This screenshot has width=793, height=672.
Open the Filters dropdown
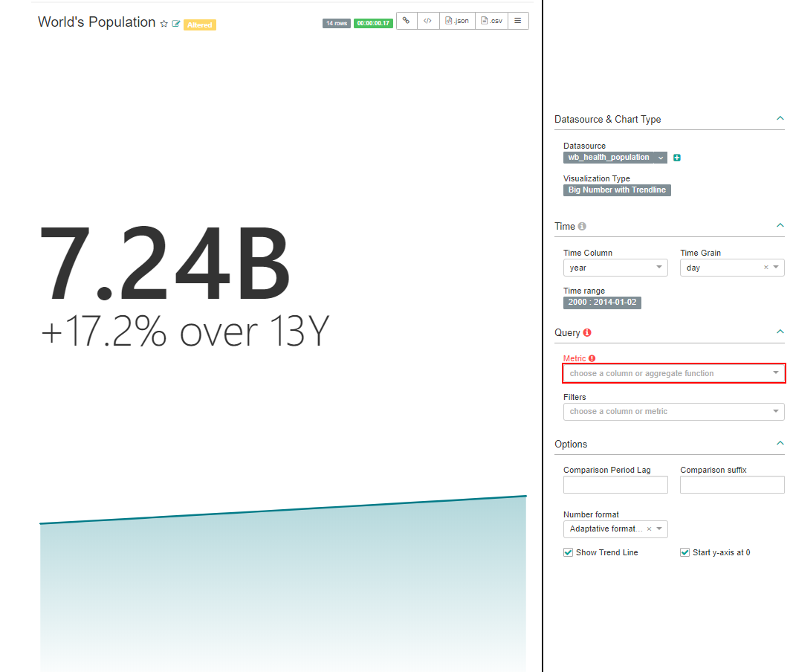pos(673,411)
